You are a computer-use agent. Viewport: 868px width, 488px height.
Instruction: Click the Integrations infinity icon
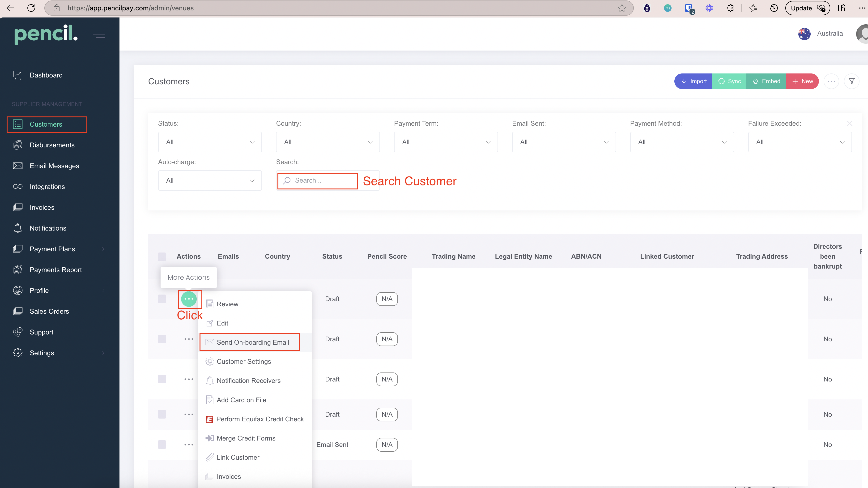[x=18, y=186]
